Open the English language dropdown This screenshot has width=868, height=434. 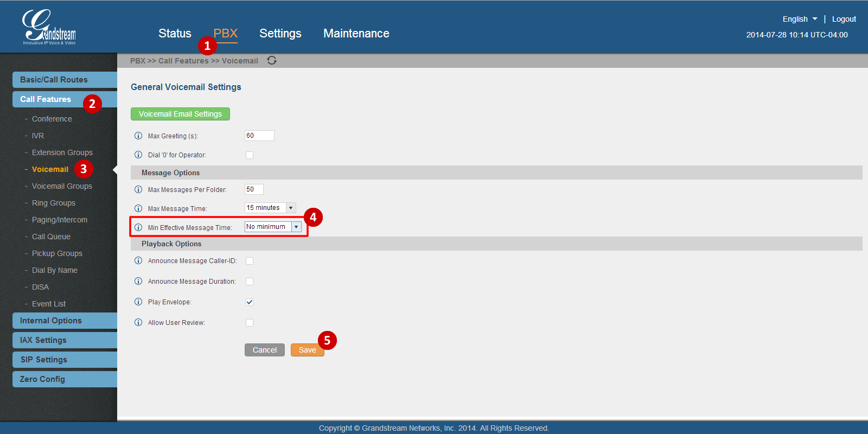coord(800,19)
